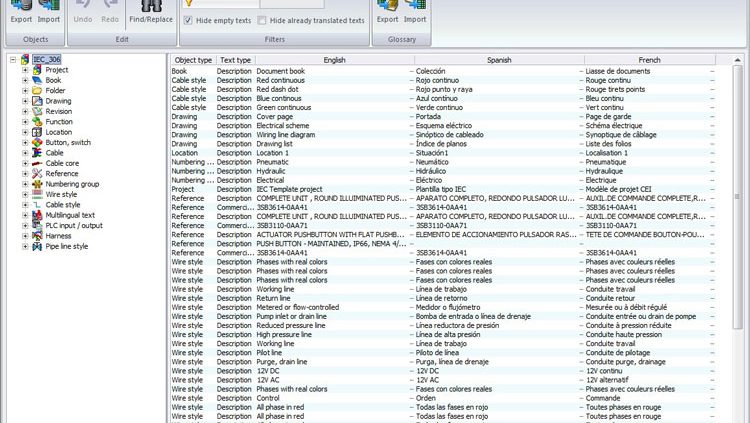
Task: Expand the Revision tree node
Action: coord(25,111)
